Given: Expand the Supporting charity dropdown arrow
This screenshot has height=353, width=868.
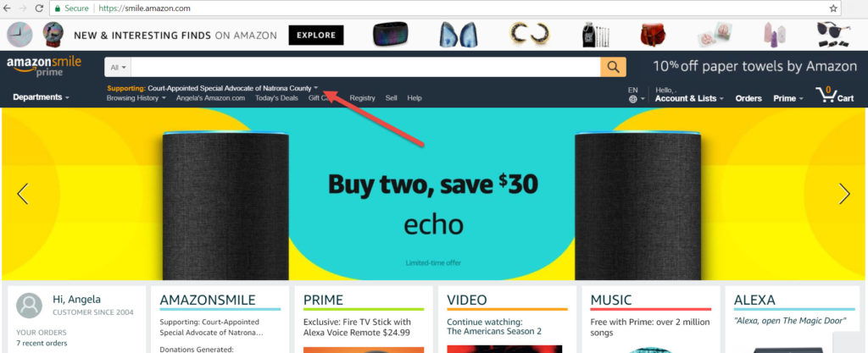Looking at the screenshot, I should click(x=315, y=88).
